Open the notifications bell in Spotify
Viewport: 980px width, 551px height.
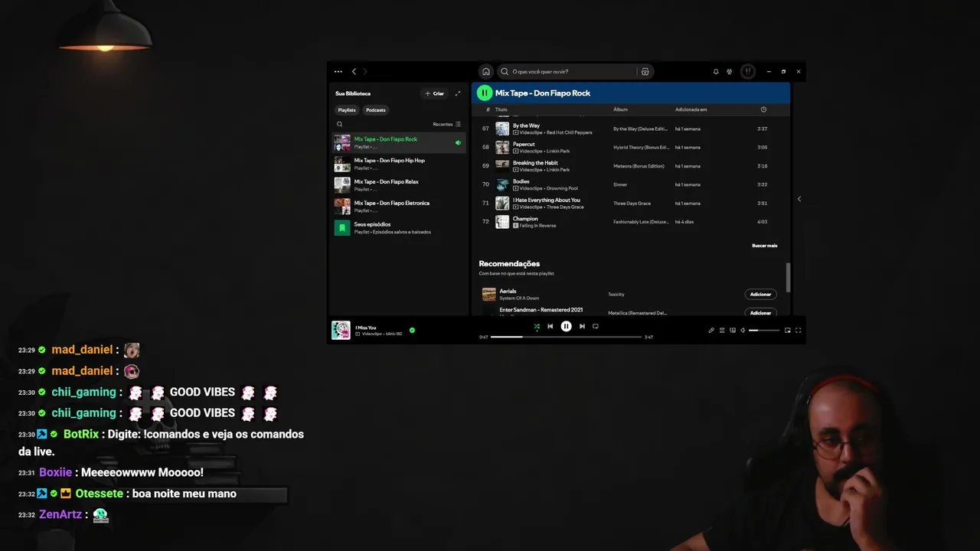(x=716, y=71)
